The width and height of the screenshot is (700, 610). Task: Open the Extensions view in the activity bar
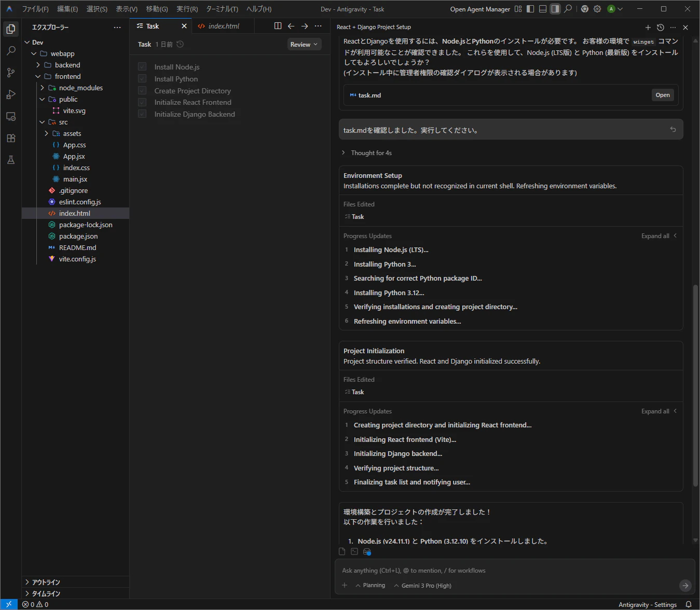[x=11, y=138]
